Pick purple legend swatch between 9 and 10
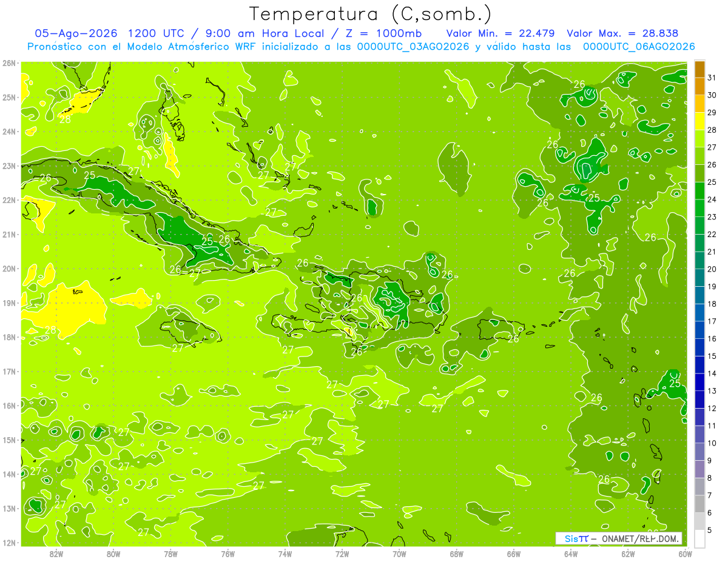This screenshot has width=728, height=562. 699,451
